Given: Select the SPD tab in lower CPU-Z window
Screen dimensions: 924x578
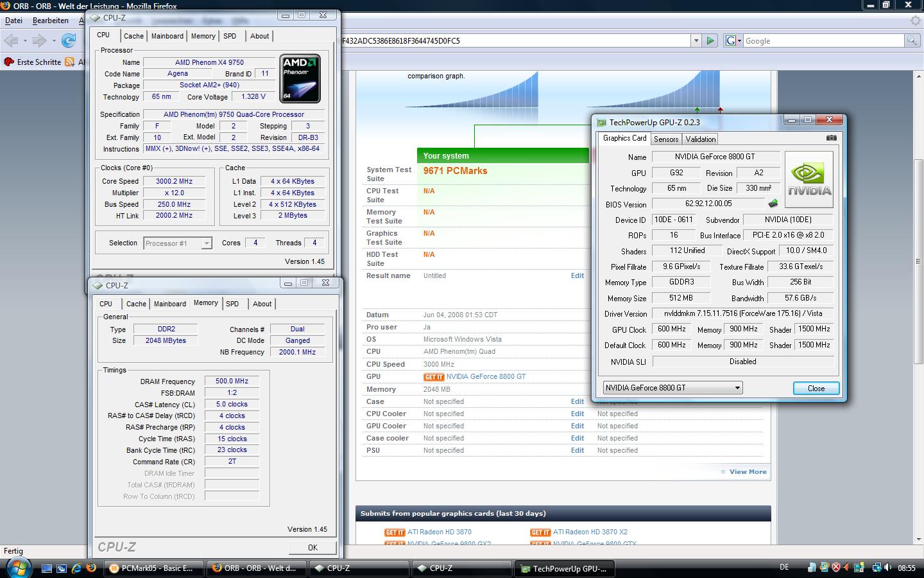Looking at the screenshot, I should 232,304.
